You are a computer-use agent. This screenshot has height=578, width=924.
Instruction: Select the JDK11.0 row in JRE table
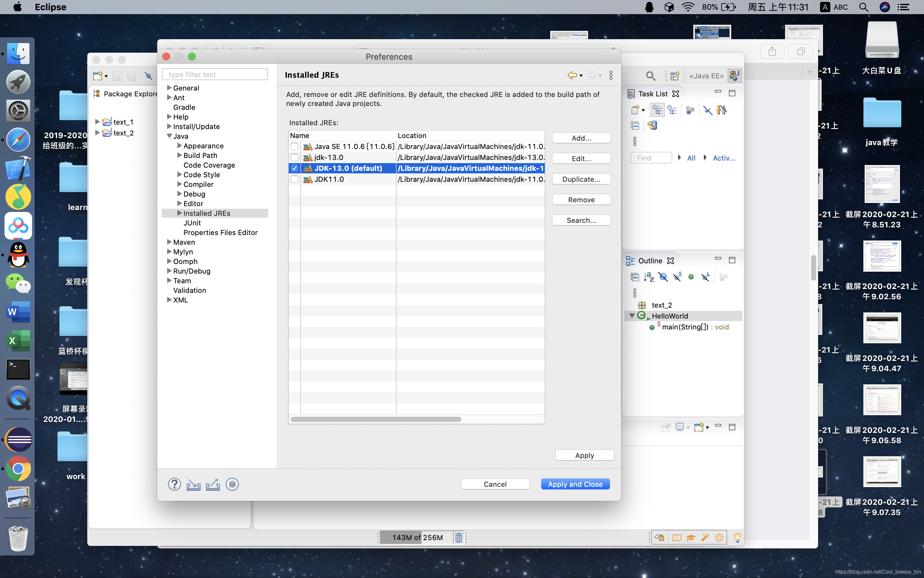416,179
